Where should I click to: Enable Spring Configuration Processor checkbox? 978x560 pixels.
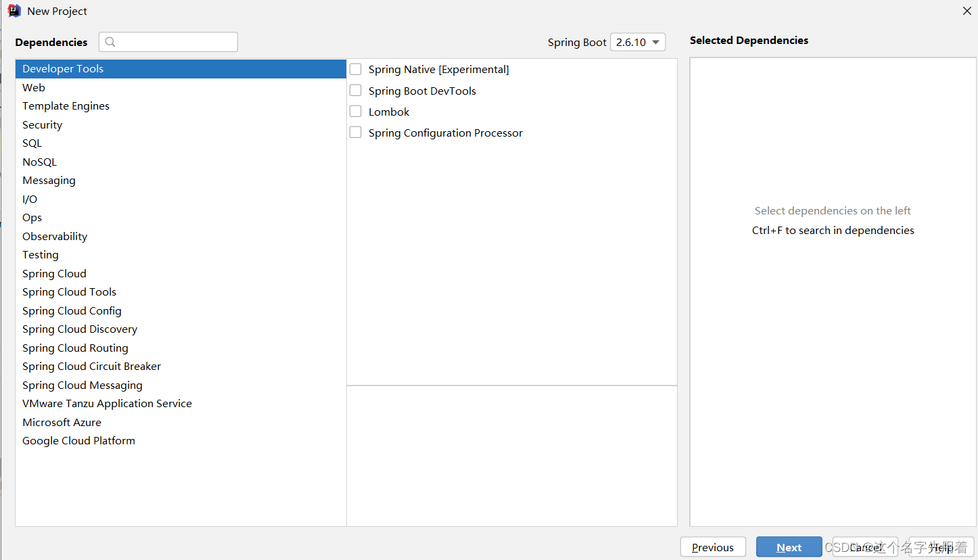(355, 133)
